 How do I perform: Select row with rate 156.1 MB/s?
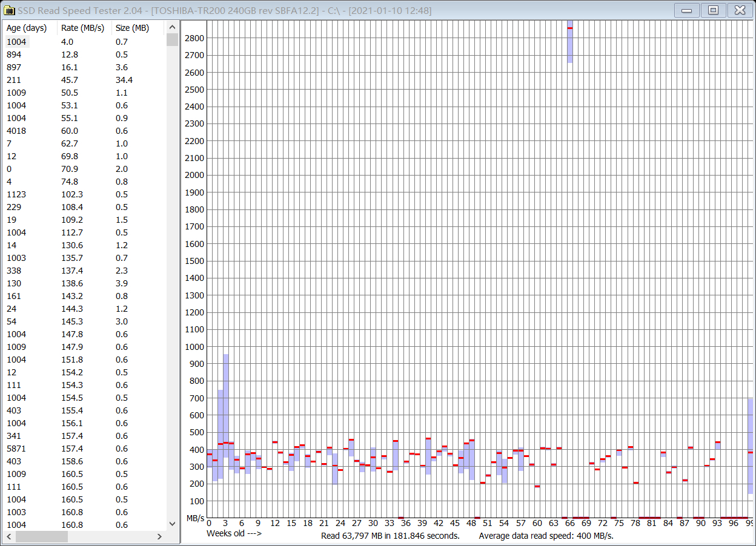click(x=85, y=423)
